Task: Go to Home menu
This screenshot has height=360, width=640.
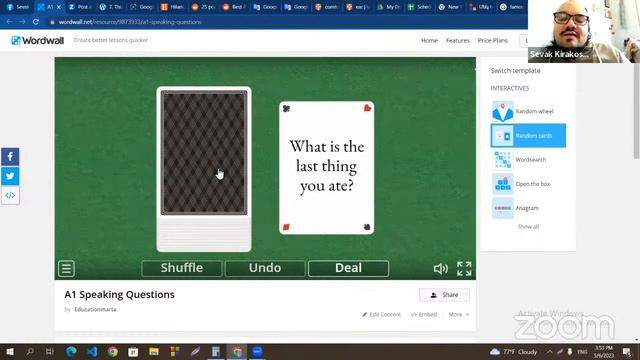Action: click(429, 40)
